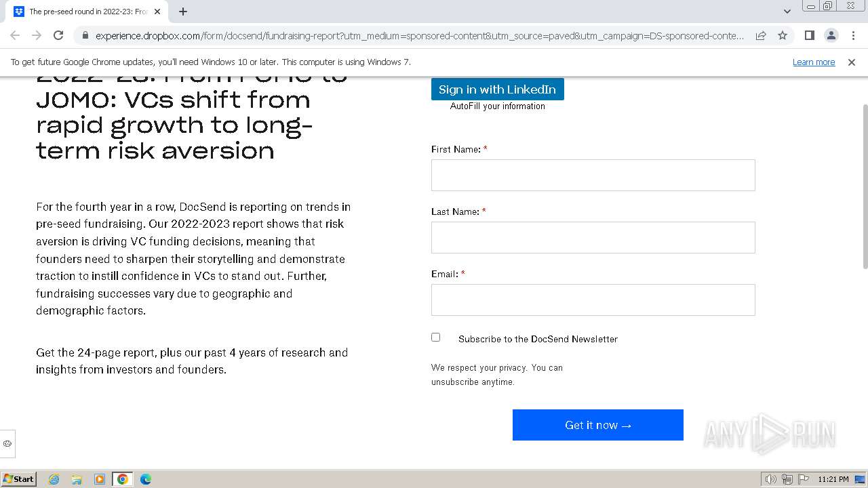
Task: Click the Show desktop button
Action: click(861, 479)
